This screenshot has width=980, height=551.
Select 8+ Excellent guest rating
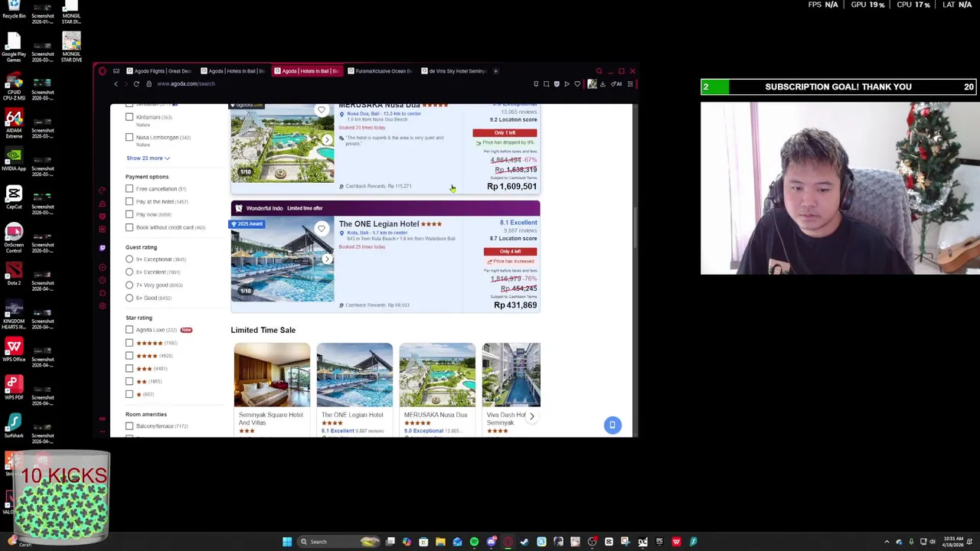tap(129, 272)
